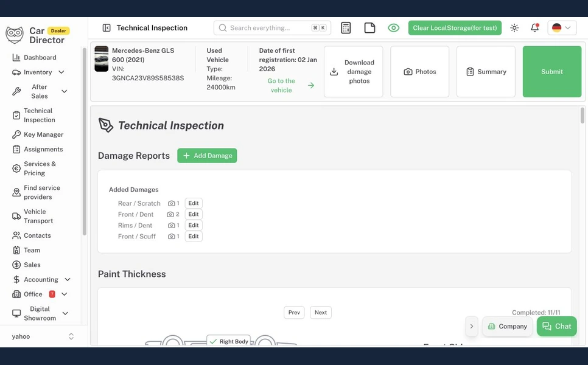
Task: Click the sidebar vertical scrollbar
Action: pos(85,142)
